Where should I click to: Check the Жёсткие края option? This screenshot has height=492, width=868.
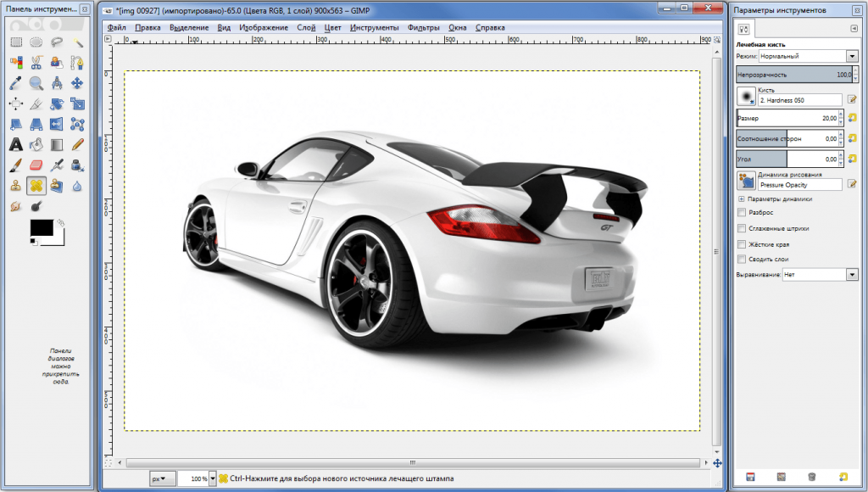tap(742, 244)
